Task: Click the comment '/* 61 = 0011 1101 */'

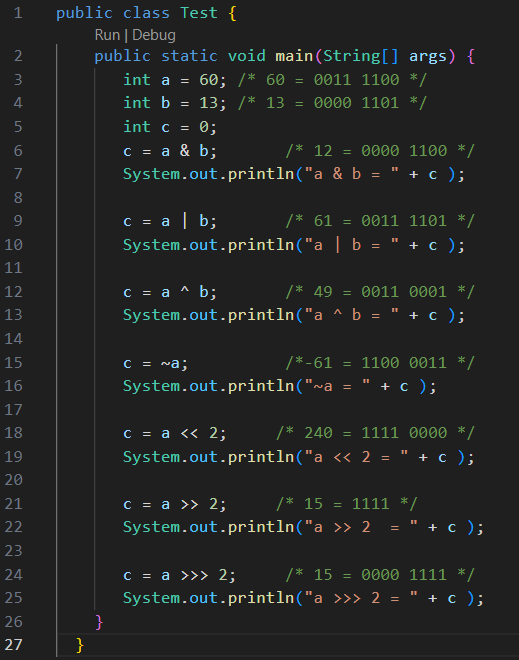Action: pyautogui.click(x=380, y=221)
